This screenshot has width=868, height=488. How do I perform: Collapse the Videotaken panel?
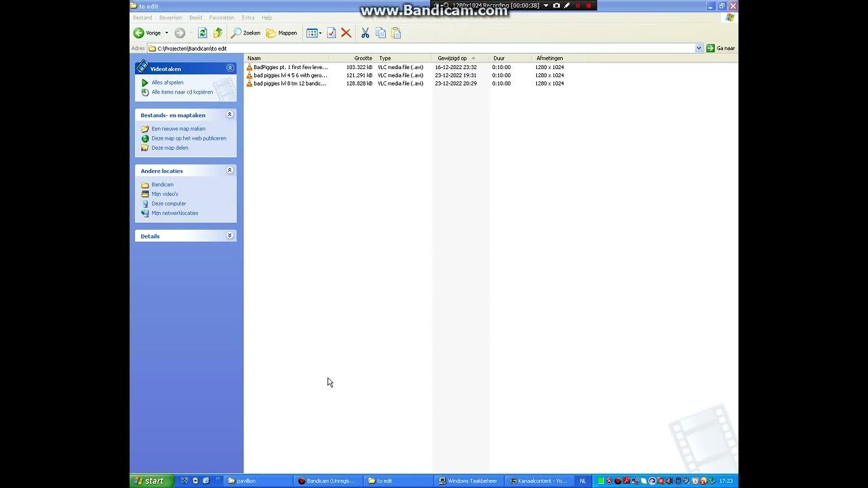[x=230, y=68]
